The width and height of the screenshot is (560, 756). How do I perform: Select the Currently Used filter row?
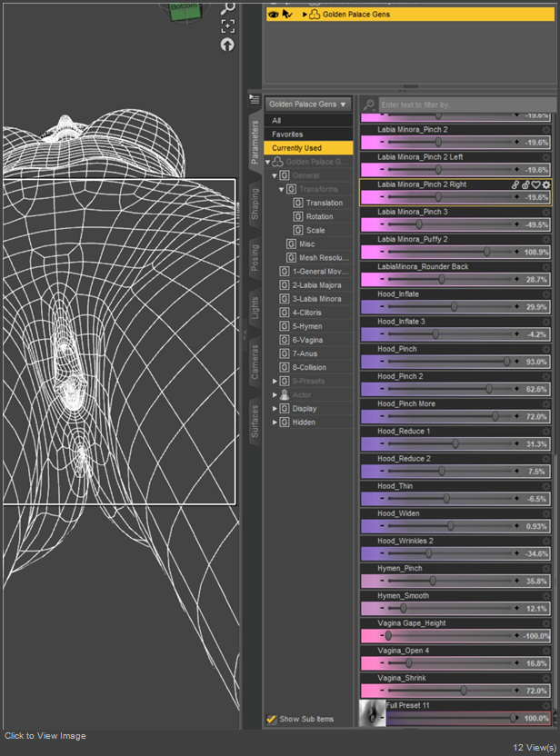coord(308,148)
